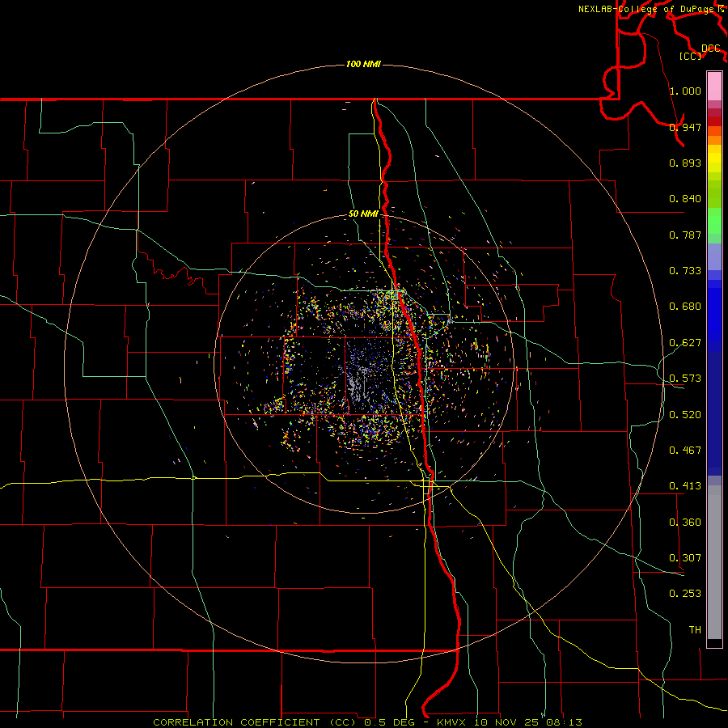Click the 0.413 scale value
The width and height of the screenshot is (728, 728).
pos(685,486)
